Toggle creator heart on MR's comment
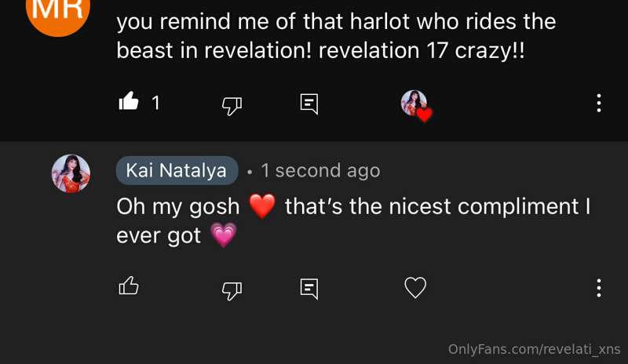The width and height of the screenshot is (628, 364). coord(415,104)
